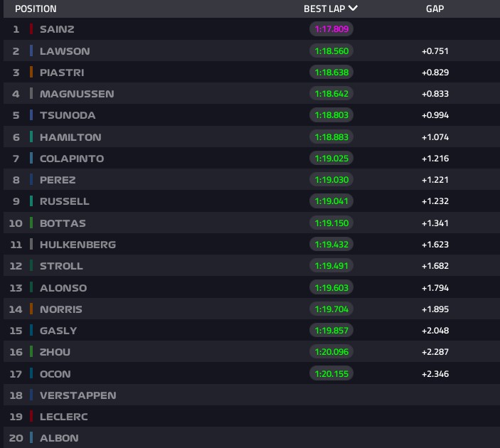Viewport: 500px width, 448px height.
Task: Click position number 10 for Bottas
Action: click(x=16, y=223)
